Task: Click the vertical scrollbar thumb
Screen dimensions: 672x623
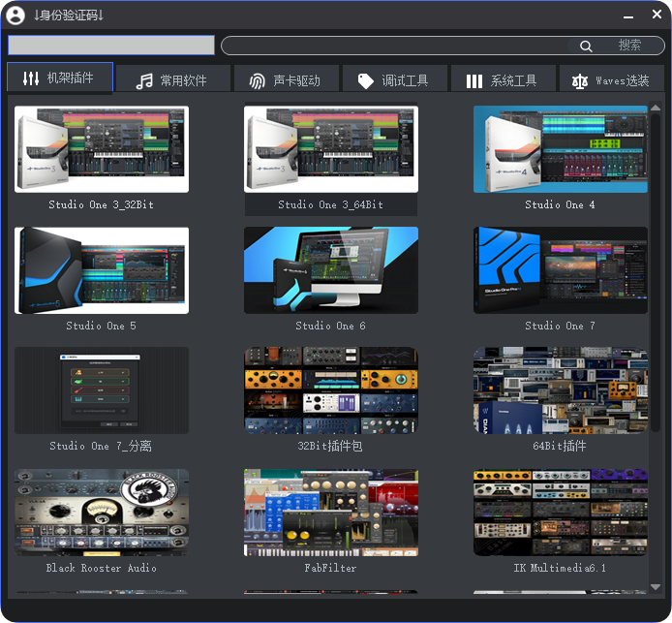Action: click(656, 272)
